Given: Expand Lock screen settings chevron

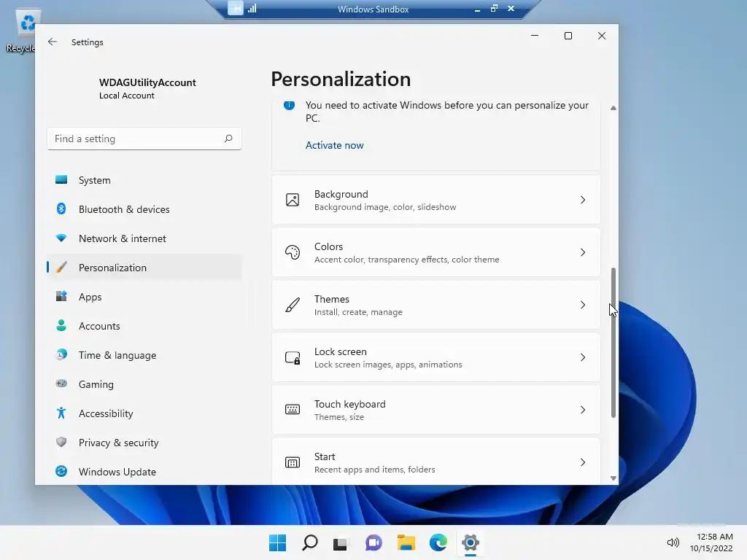Looking at the screenshot, I should (583, 357).
